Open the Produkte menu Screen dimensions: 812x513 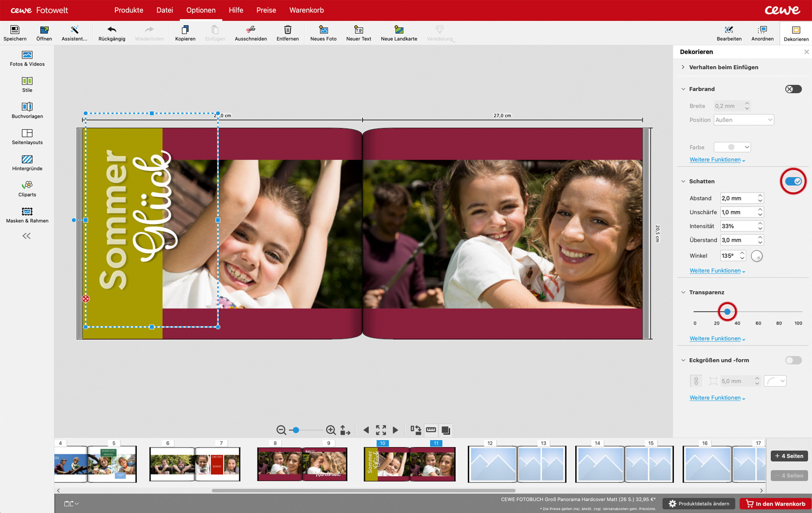(x=129, y=10)
